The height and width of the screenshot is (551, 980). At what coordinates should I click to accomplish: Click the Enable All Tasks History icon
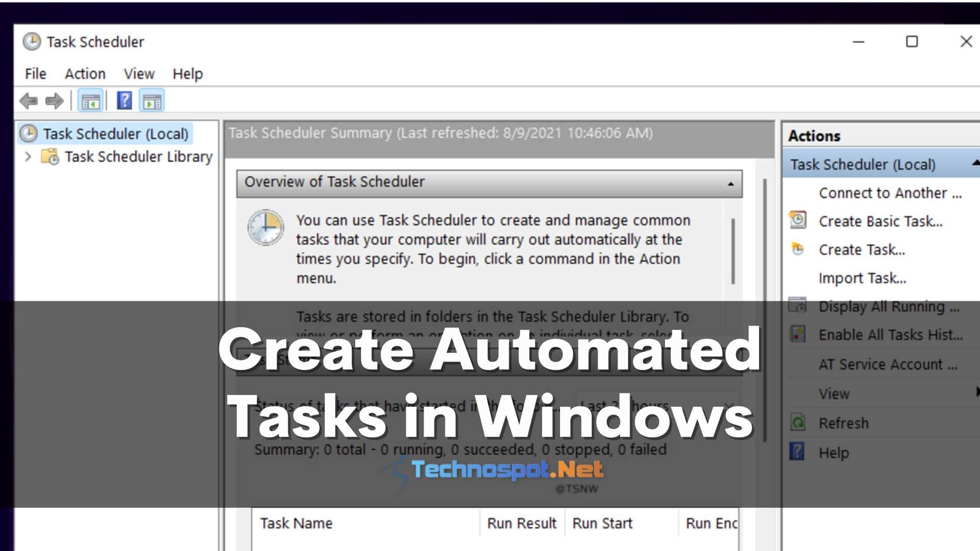point(798,334)
